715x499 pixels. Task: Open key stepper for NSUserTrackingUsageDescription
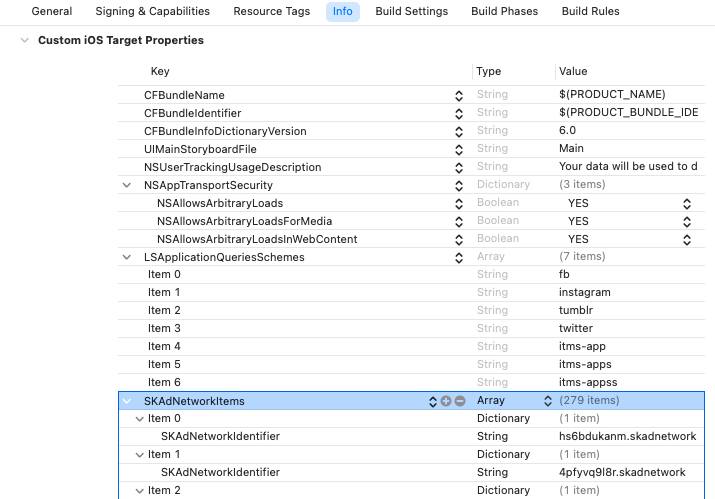coord(459,167)
